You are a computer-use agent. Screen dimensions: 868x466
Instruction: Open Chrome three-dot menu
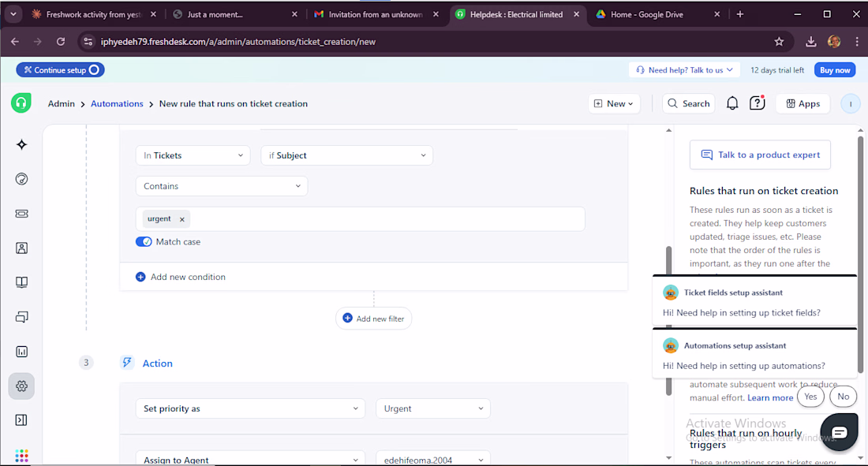coord(856,42)
